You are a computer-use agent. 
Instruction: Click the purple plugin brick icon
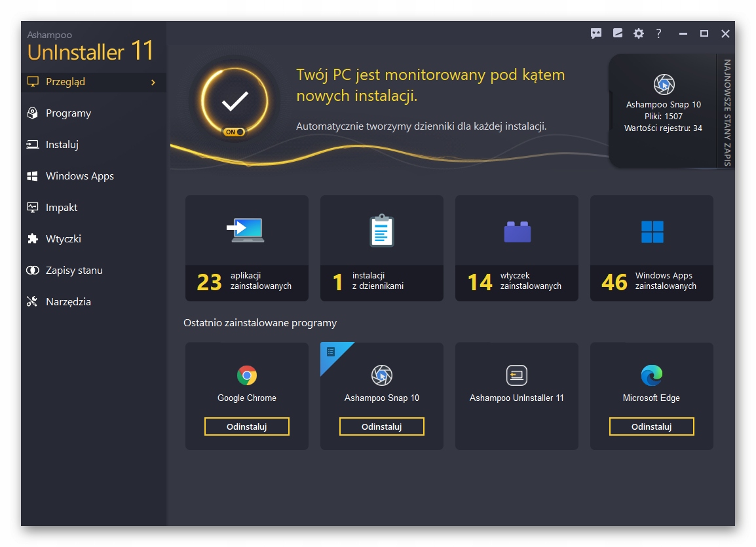click(x=517, y=232)
